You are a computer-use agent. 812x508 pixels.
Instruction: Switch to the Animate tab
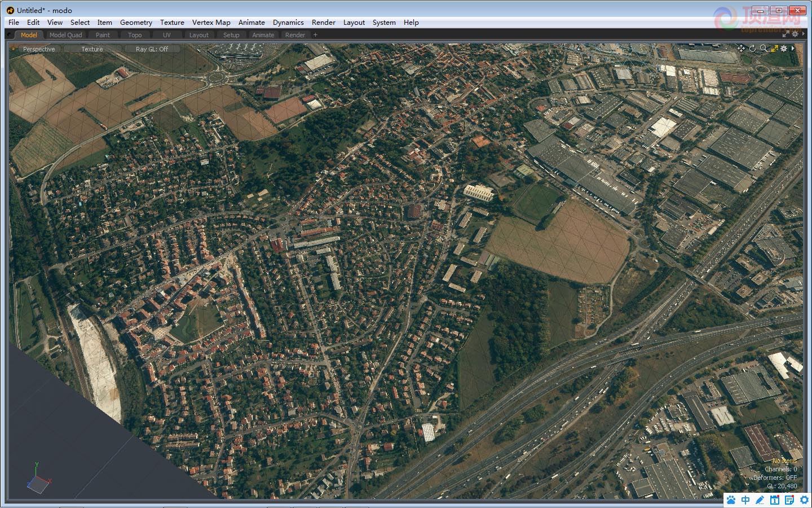[x=263, y=35]
